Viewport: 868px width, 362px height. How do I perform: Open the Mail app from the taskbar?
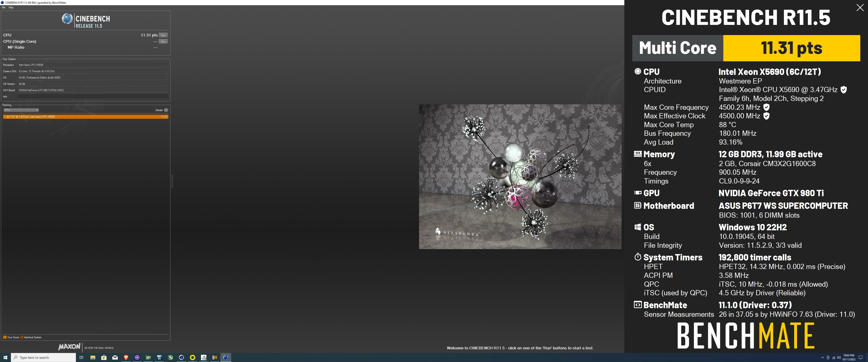coord(115,358)
